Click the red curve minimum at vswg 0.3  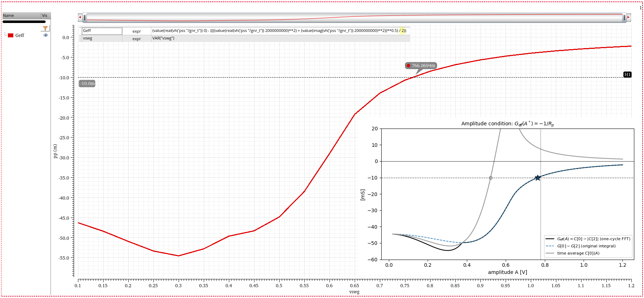pos(178,256)
